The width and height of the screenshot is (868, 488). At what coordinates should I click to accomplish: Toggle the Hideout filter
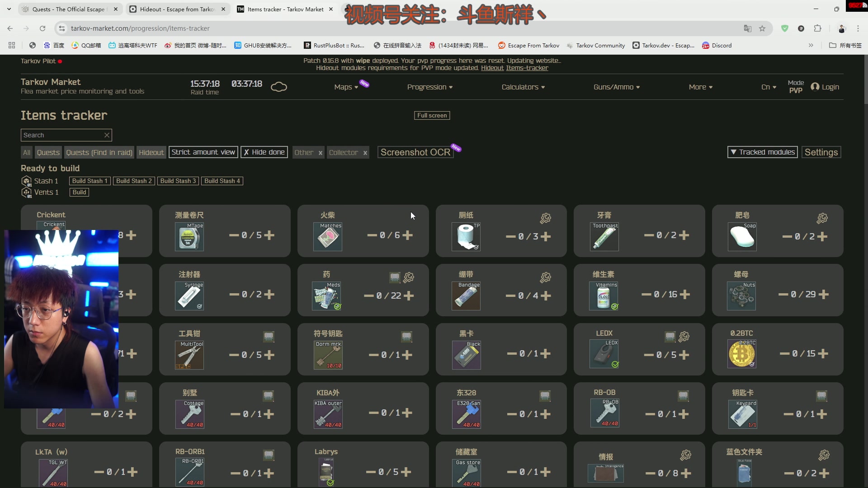click(151, 153)
